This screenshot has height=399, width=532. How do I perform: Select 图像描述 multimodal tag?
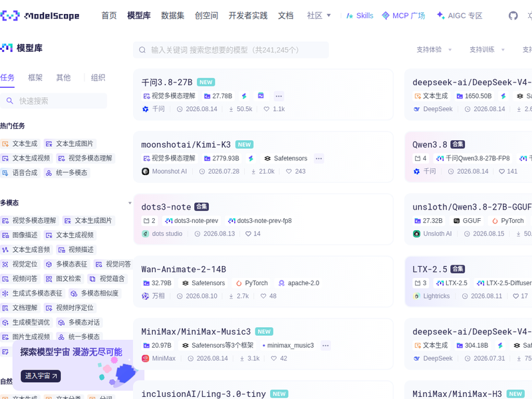[20, 235]
